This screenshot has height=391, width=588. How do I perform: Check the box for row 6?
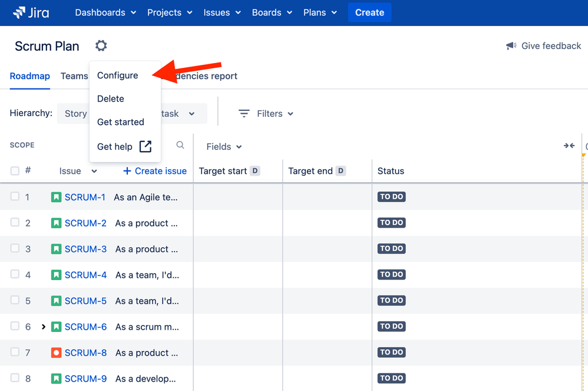15,326
